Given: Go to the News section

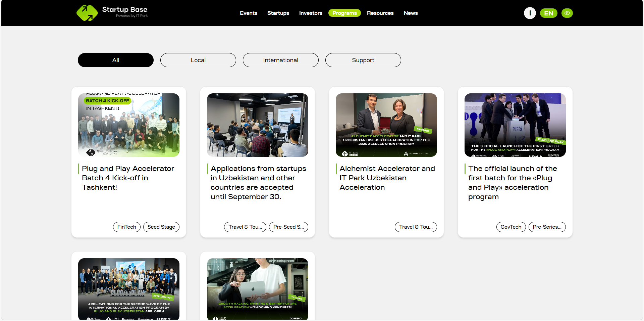Looking at the screenshot, I should (x=411, y=13).
